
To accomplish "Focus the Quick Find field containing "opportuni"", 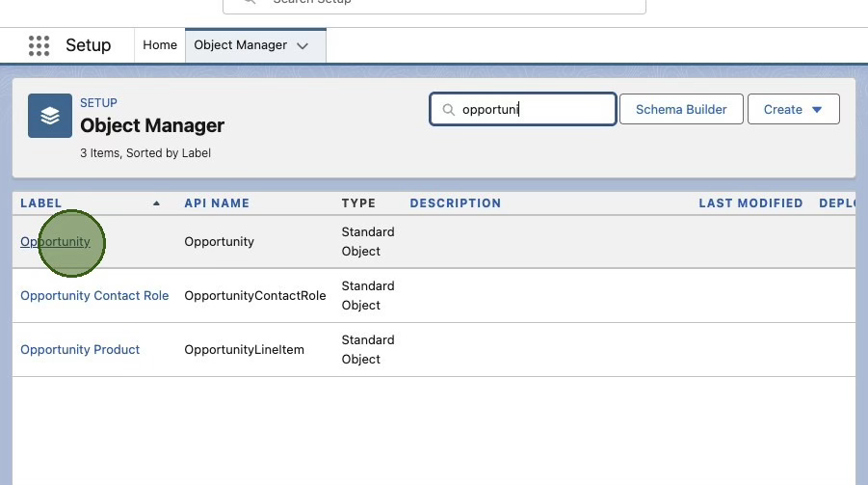I will pyautogui.click(x=535, y=110).
